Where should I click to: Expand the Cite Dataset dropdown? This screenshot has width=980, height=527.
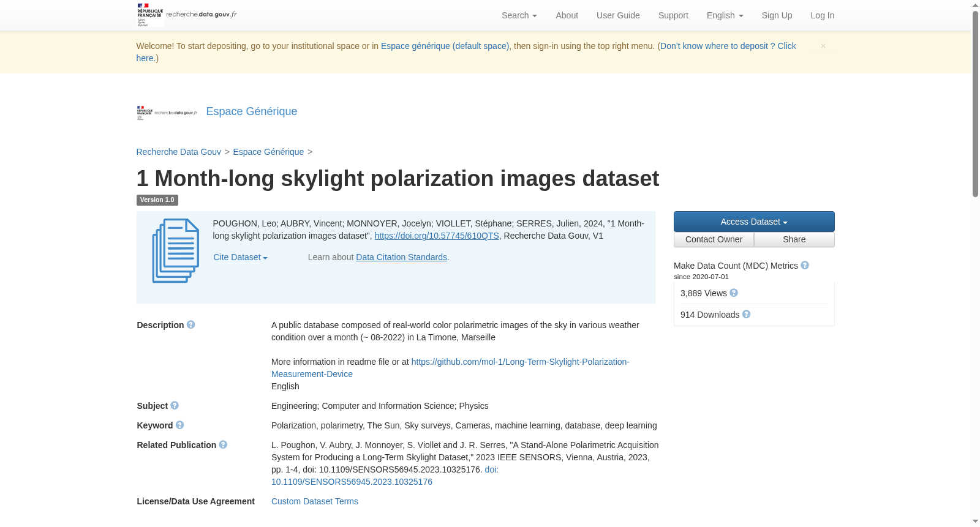[x=240, y=258]
